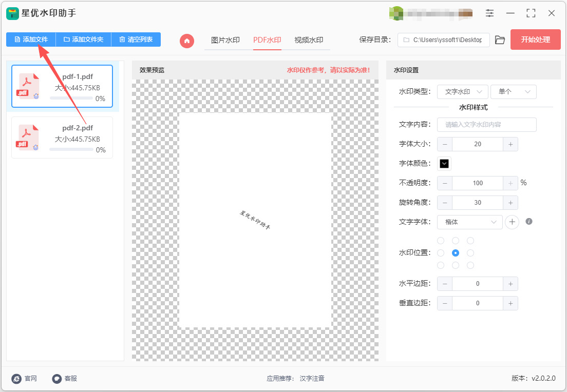Select middle-right watermark position

click(470, 253)
